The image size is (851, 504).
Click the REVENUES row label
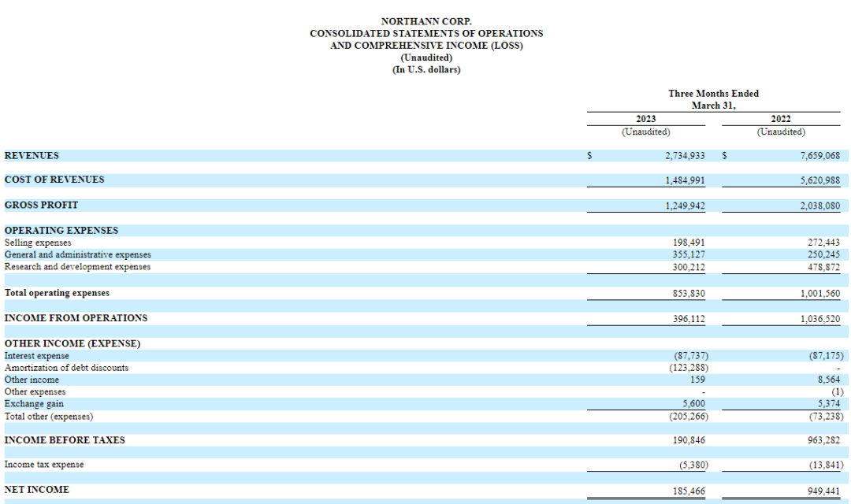point(32,156)
